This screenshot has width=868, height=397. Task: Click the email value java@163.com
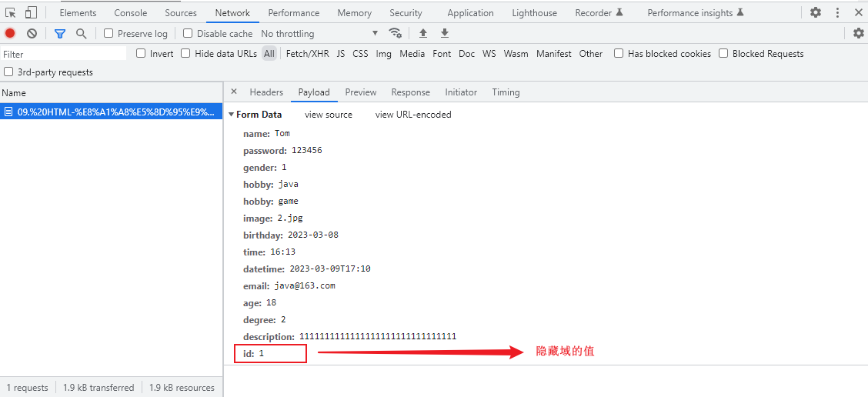coord(304,285)
